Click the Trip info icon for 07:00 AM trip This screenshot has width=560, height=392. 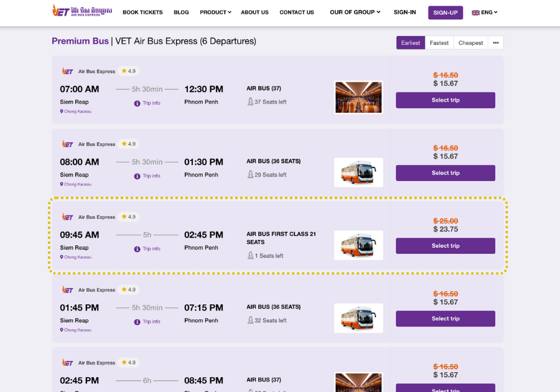click(x=137, y=103)
